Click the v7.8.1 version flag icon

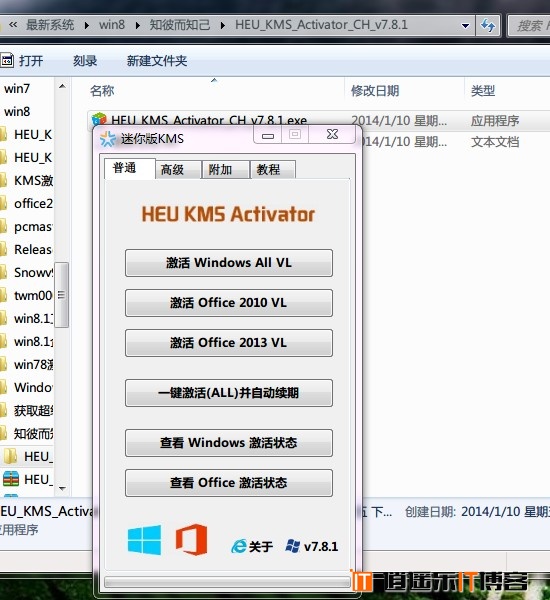point(293,546)
